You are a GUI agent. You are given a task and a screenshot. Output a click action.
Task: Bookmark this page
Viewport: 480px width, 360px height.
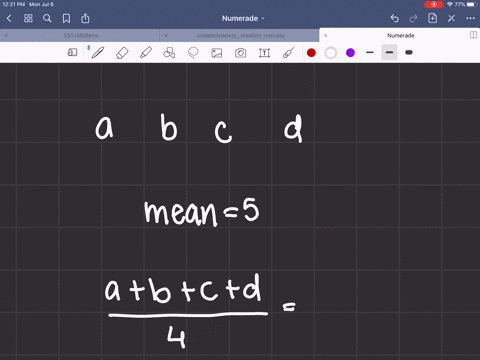66,18
